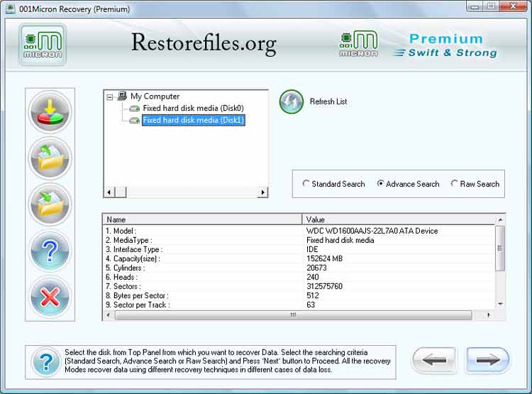Minimize the 001Micron Recovery window
This screenshot has width=532, height=394.
pos(475,6)
